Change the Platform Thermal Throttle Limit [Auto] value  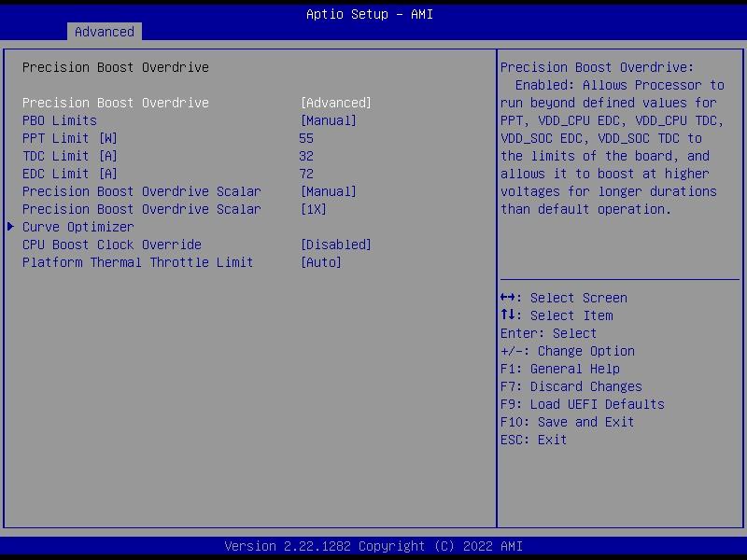point(321,262)
